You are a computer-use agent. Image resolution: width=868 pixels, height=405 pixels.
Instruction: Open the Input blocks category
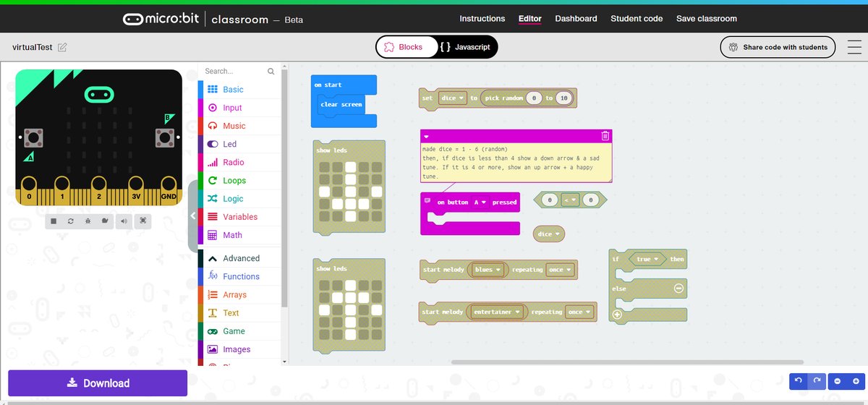pos(239,108)
